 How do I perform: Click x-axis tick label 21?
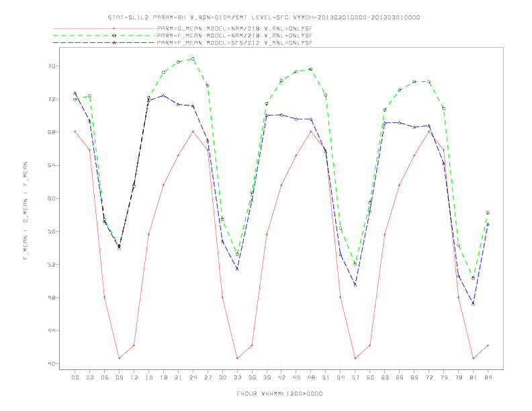coord(178,377)
